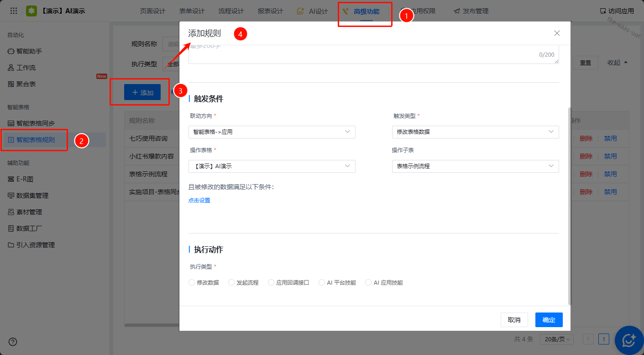Open 工作流 from the sidebar
The image size is (644, 355).
tap(11, 68)
